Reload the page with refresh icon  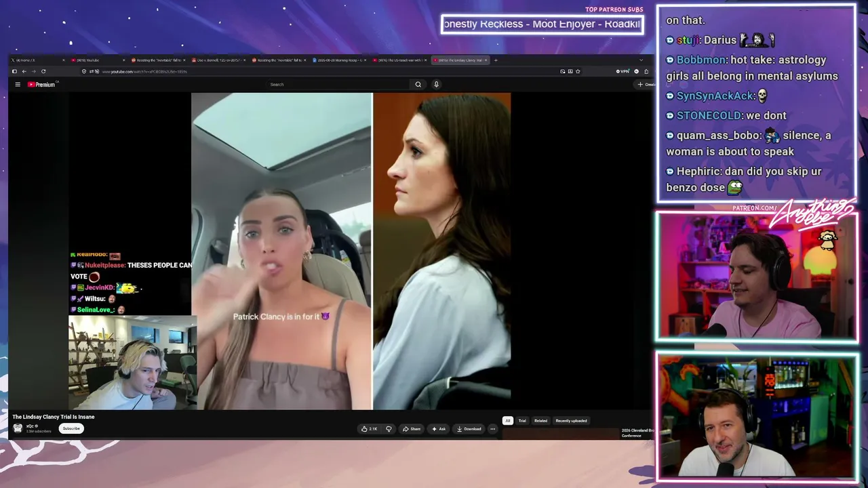[x=43, y=71]
